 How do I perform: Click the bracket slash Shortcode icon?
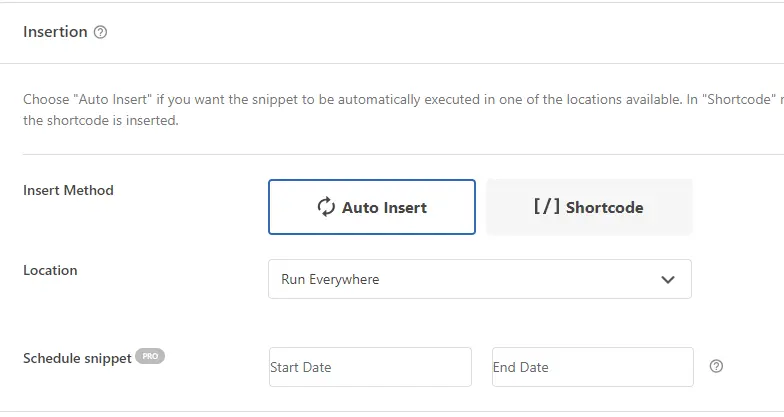click(x=547, y=207)
